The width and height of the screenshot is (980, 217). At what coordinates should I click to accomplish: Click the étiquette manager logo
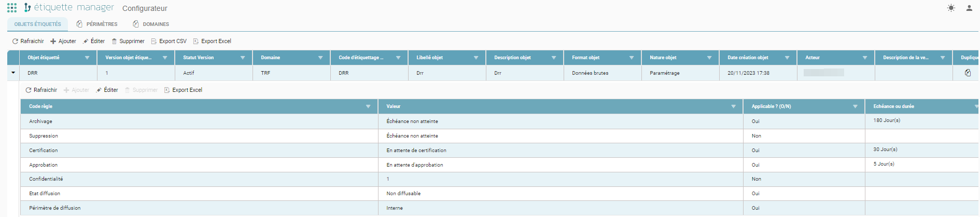(x=69, y=8)
